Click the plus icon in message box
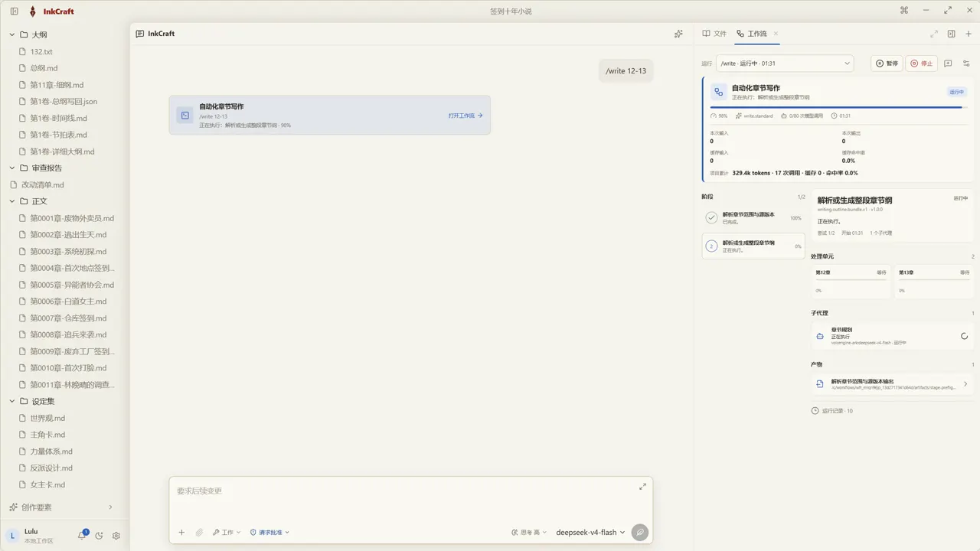The width and height of the screenshot is (980, 551). pyautogui.click(x=181, y=533)
